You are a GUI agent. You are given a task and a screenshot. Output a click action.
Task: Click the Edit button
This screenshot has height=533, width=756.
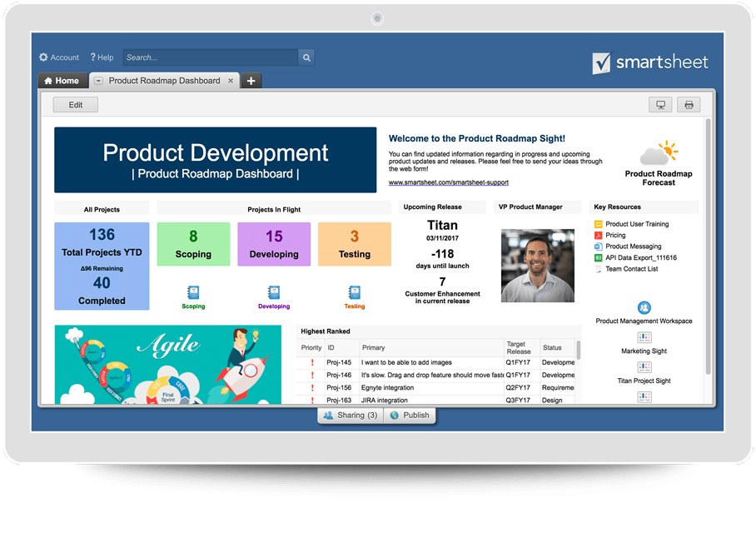tap(75, 105)
